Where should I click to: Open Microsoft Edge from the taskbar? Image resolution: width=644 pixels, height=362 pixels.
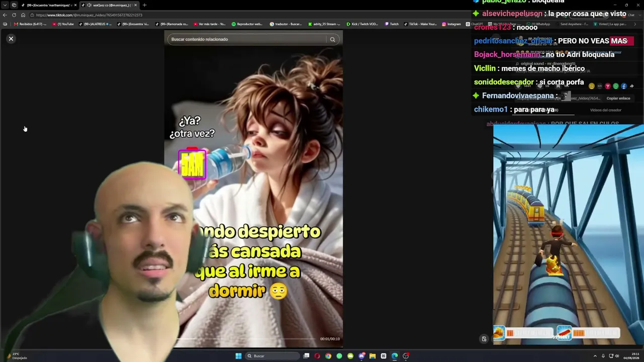click(x=394, y=356)
